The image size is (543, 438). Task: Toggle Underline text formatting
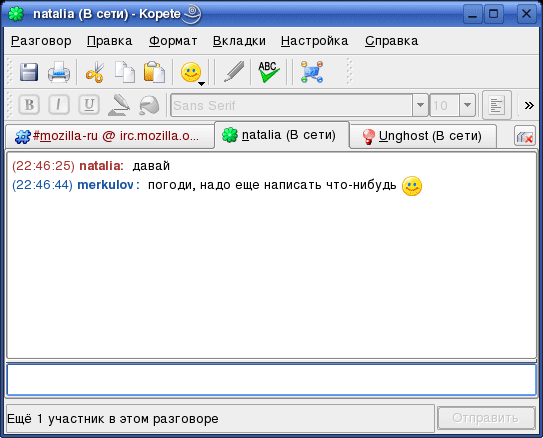tap(89, 105)
